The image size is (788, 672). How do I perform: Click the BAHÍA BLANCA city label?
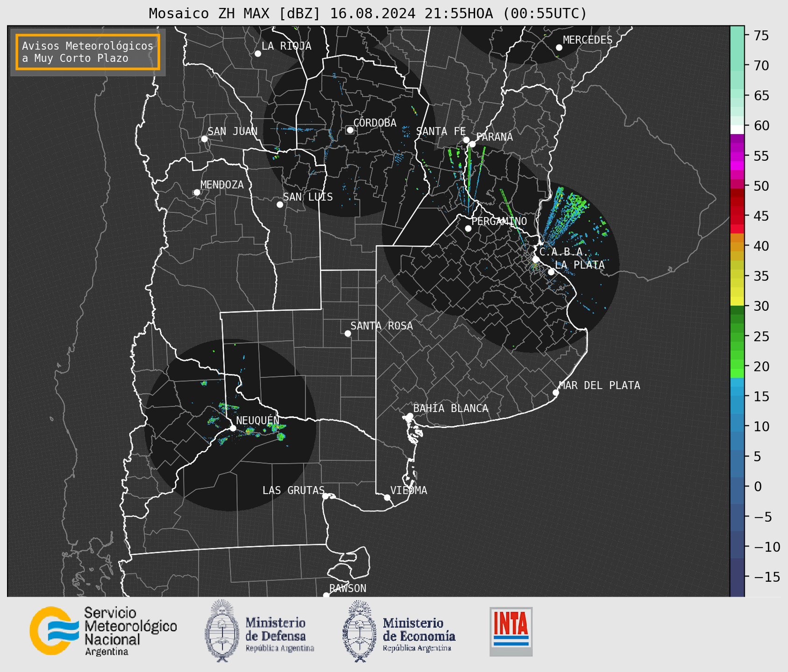tap(451, 408)
